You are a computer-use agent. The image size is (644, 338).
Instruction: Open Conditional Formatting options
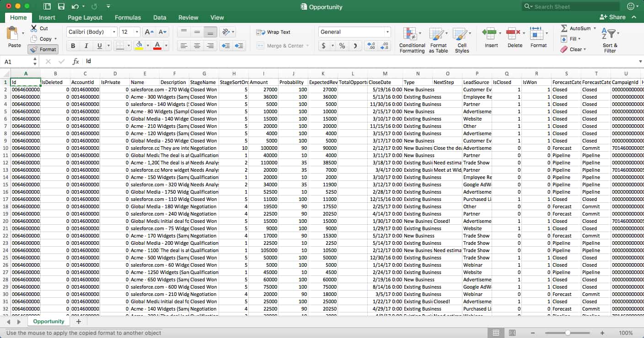tap(412, 40)
